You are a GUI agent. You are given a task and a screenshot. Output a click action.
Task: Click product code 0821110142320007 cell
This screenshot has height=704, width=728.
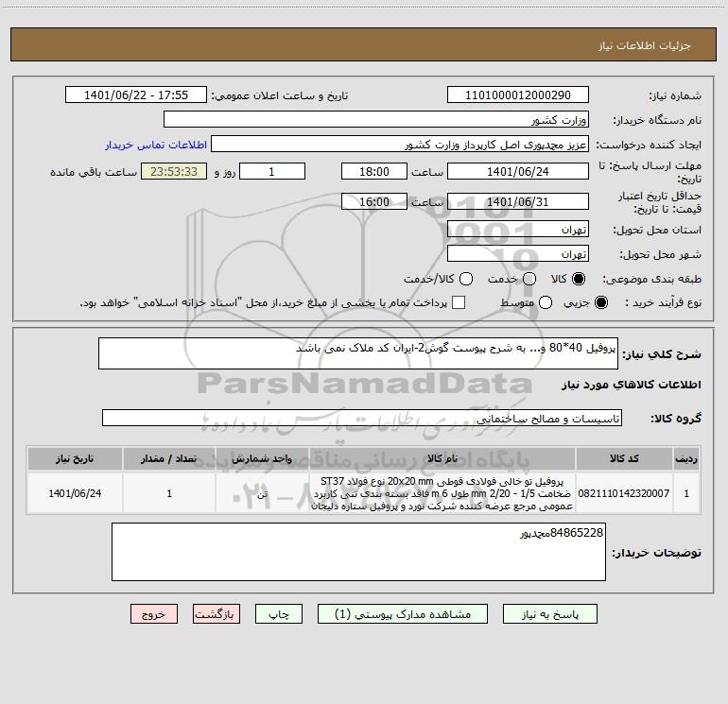click(x=624, y=493)
